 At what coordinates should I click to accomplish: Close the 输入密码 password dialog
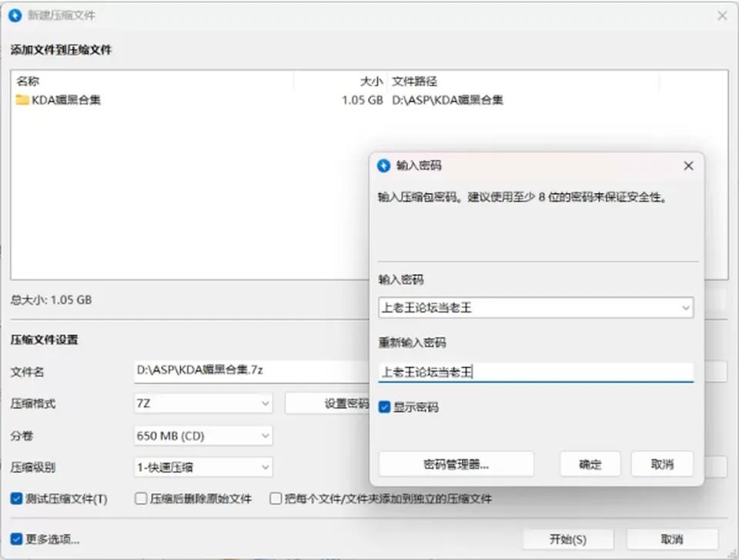point(688,166)
